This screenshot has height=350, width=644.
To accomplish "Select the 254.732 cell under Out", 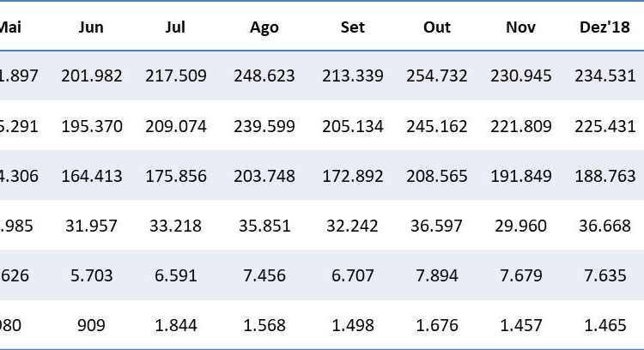I will [x=437, y=76].
